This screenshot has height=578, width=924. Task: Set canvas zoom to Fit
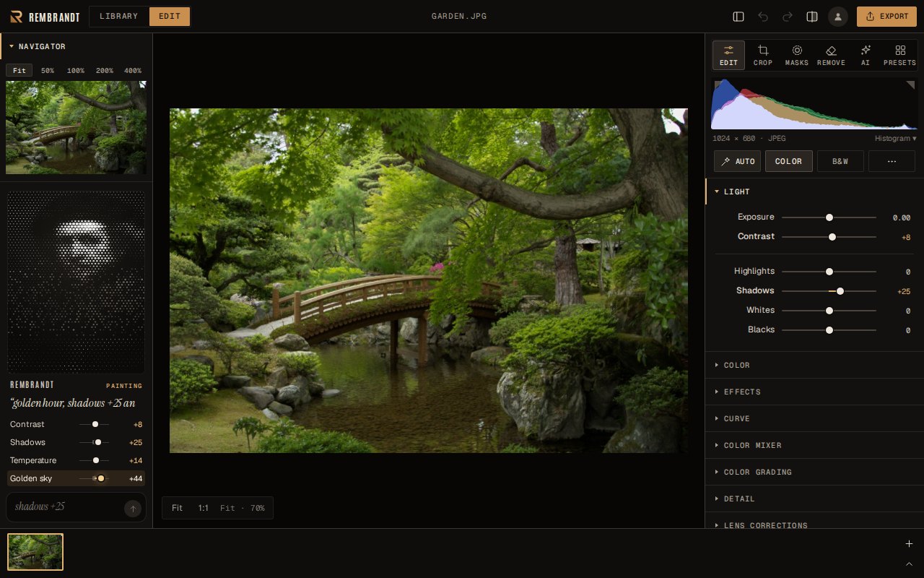click(x=177, y=508)
